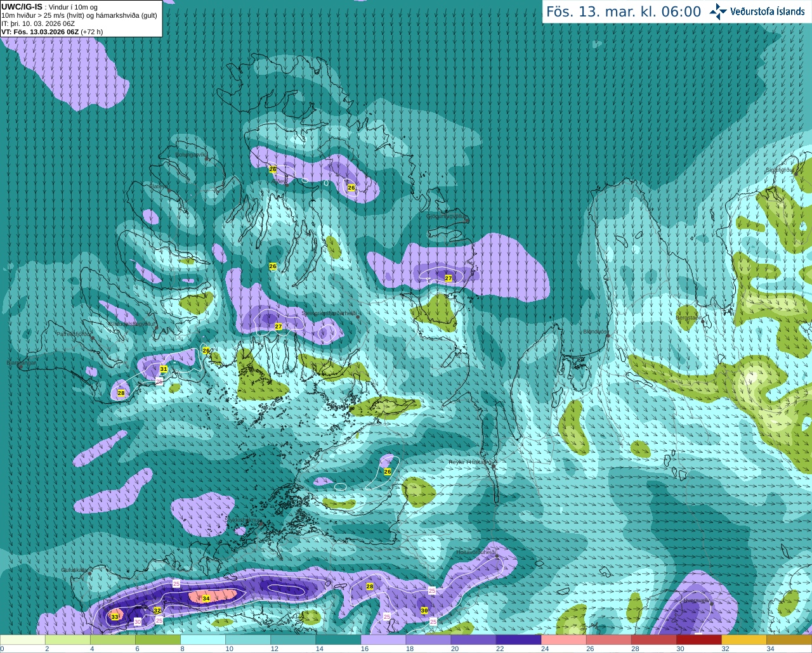Screen dimensions: 812x653
Task: Click the Stykkishólmur station label
Action: (x=243, y=520)
